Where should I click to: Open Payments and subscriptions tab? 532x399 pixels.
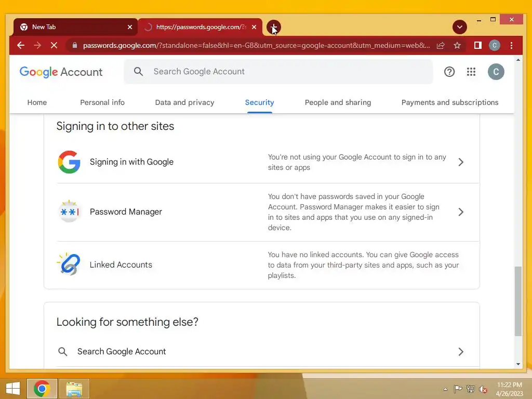coord(450,102)
